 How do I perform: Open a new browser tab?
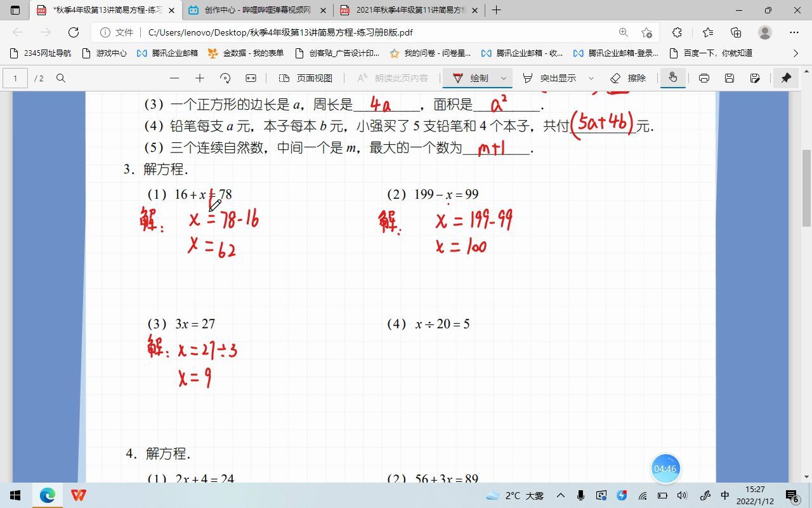(x=496, y=10)
